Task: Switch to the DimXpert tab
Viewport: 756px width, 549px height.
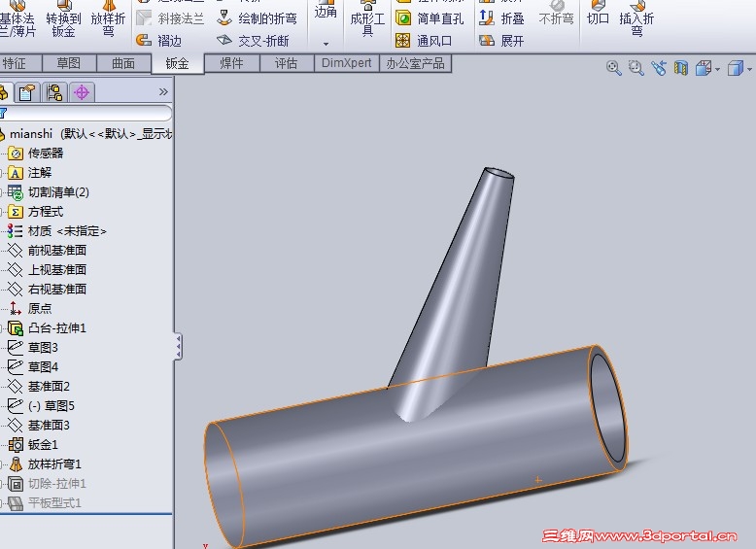Action: [x=347, y=63]
